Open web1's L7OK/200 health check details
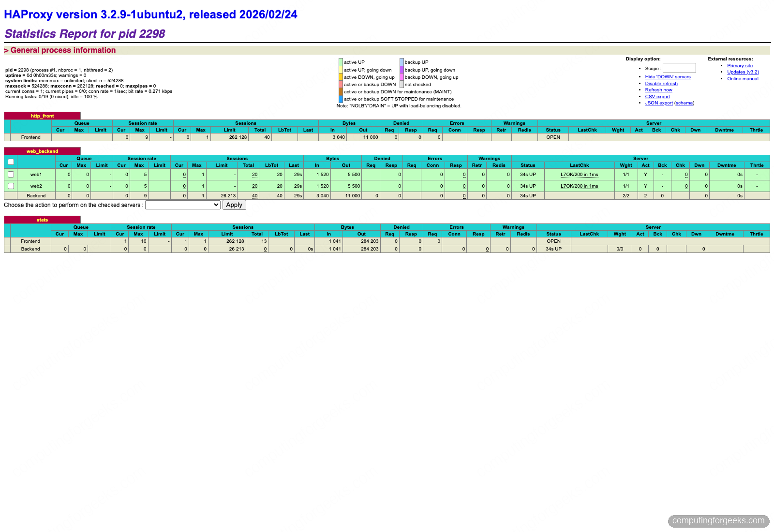This screenshot has height=532, width=774. 579,175
